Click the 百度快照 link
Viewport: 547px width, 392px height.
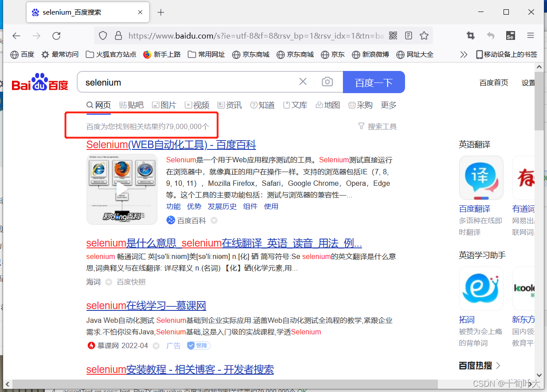click(x=131, y=282)
